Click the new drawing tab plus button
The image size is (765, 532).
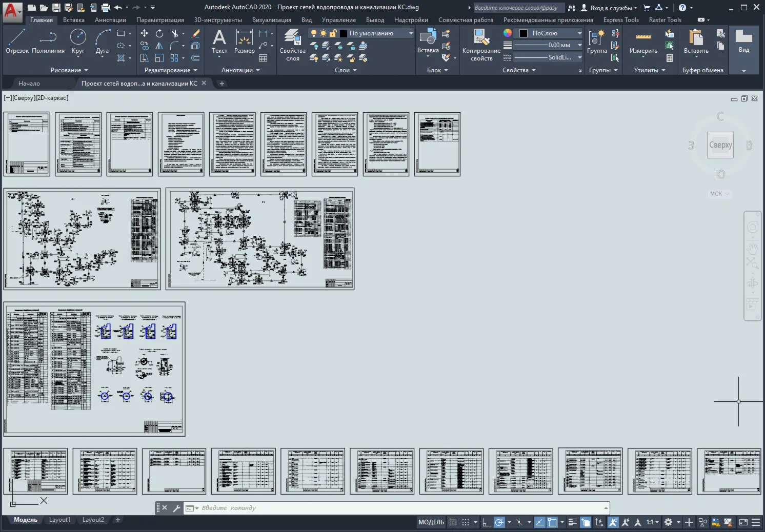tap(222, 83)
